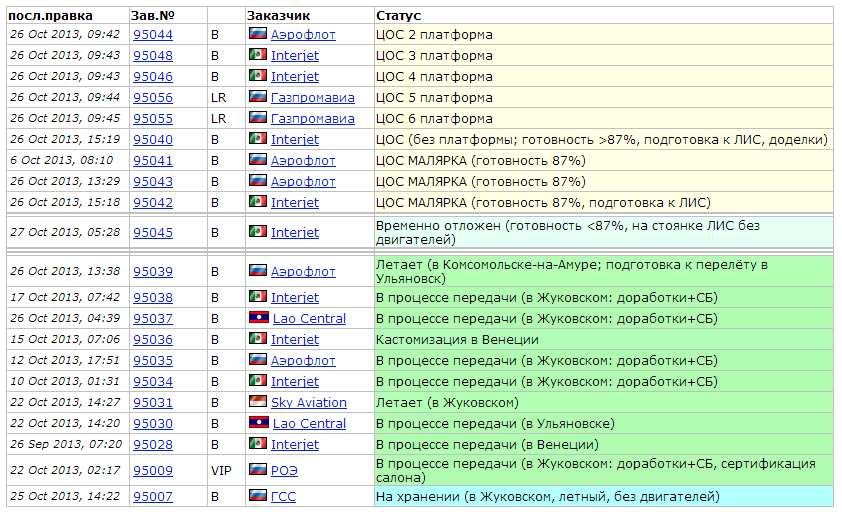Click Mexican flag icon in row 95045
This screenshot has height=512, width=842.
[x=258, y=231]
